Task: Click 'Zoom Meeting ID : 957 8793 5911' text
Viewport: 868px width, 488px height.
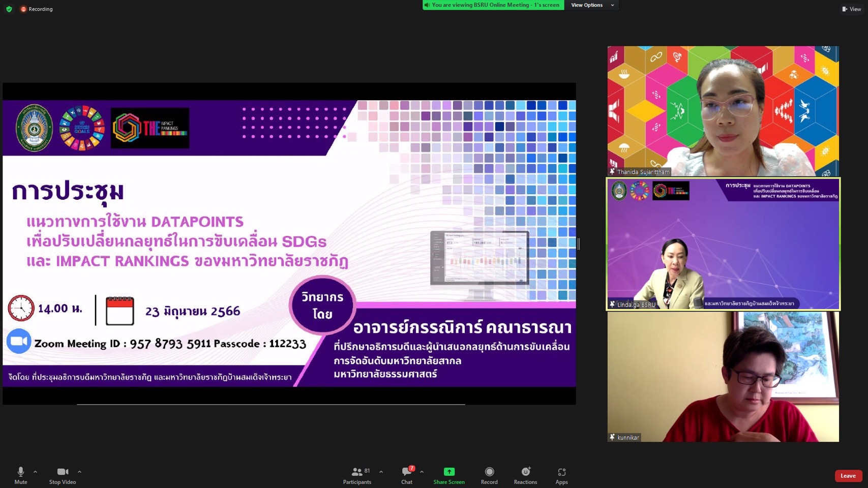Action: (123, 344)
